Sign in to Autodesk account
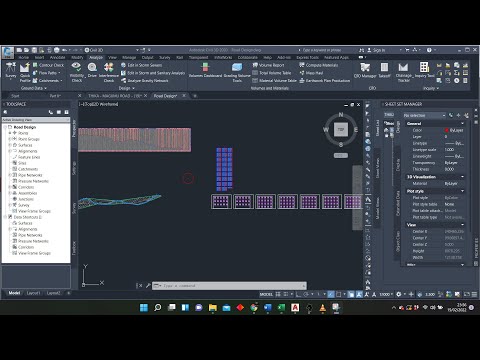 (x=376, y=50)
